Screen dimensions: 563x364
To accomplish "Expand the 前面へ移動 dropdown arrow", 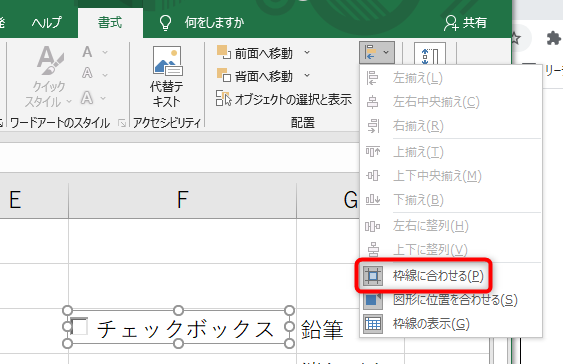I will point(307,52).
